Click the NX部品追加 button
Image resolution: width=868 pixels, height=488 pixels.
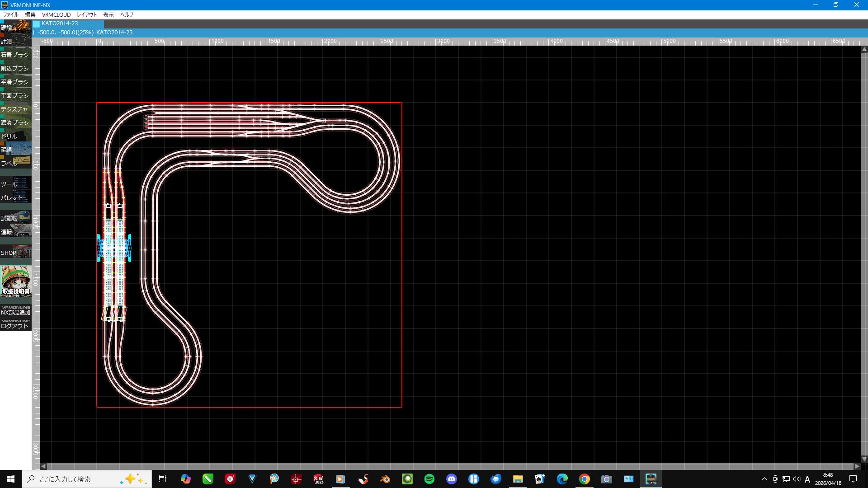point(16,310)
